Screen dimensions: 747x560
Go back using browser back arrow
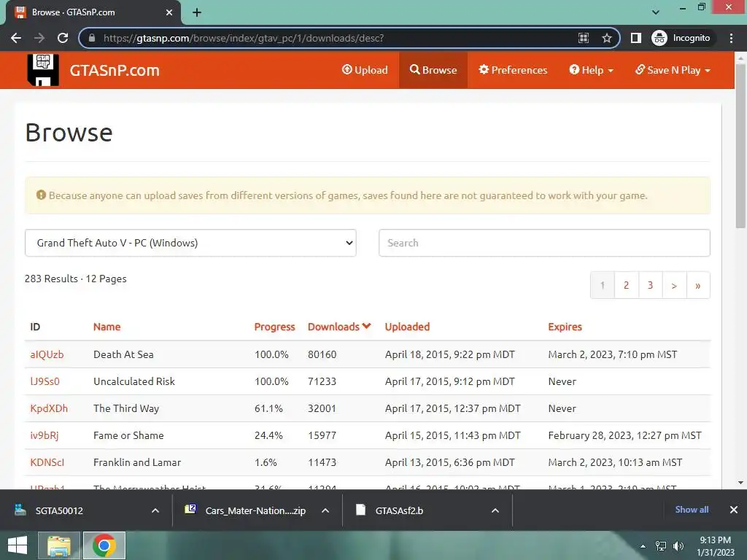click(16, 38)
